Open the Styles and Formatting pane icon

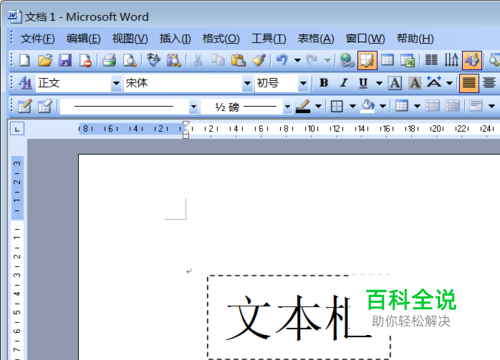tap(25, 83)
